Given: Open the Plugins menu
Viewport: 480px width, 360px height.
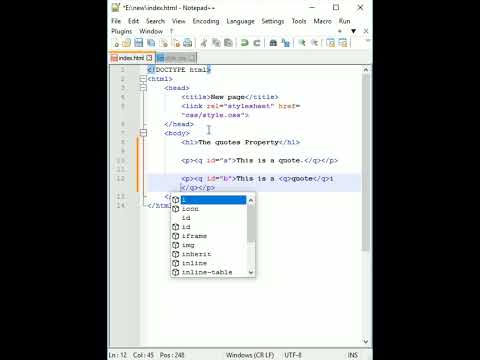Looking at the screenshot, I should pos(122,31).
